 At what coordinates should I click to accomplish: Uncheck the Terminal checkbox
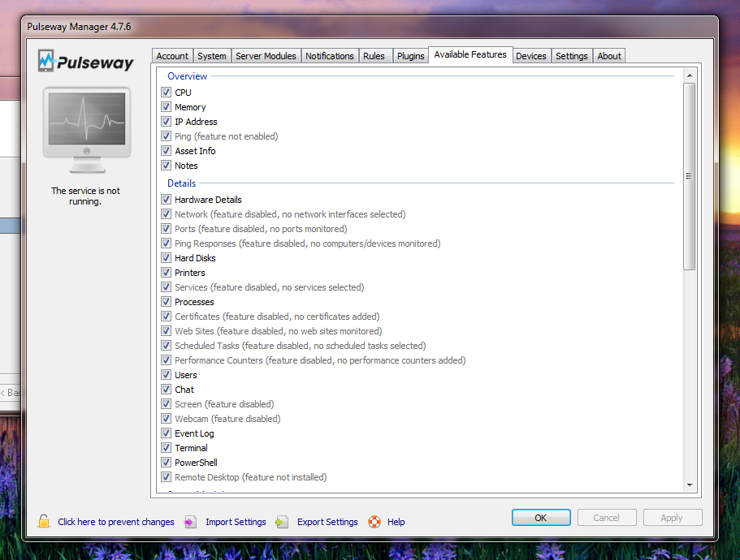[166, 448]
